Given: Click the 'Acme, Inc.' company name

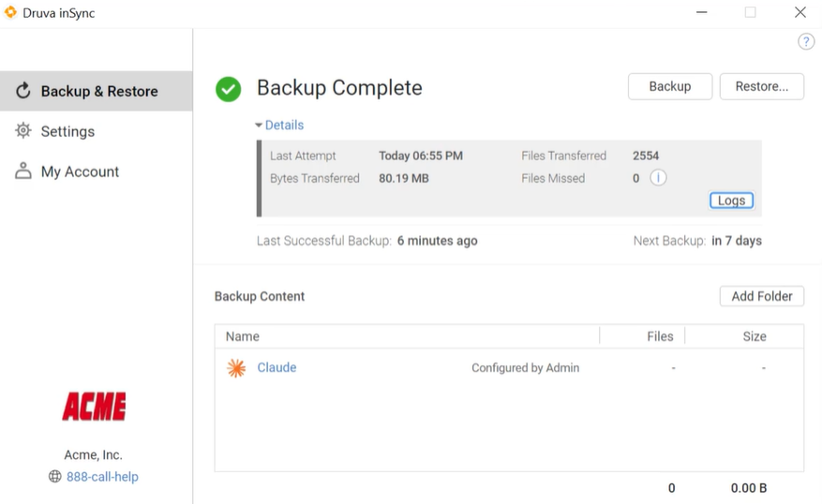Looking at the screenshot, I should coord(94,454).
